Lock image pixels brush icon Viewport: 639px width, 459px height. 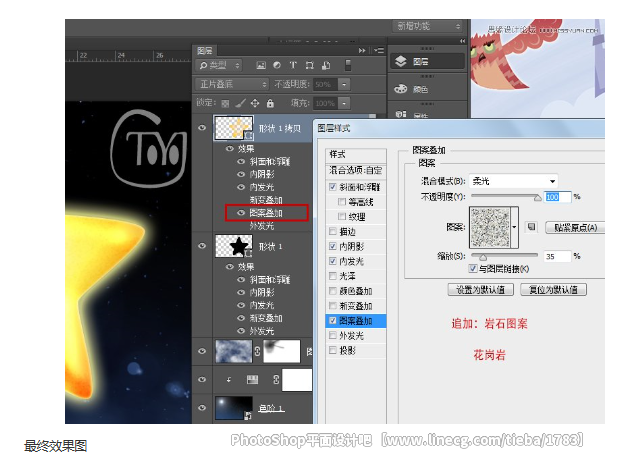[240, 103]
